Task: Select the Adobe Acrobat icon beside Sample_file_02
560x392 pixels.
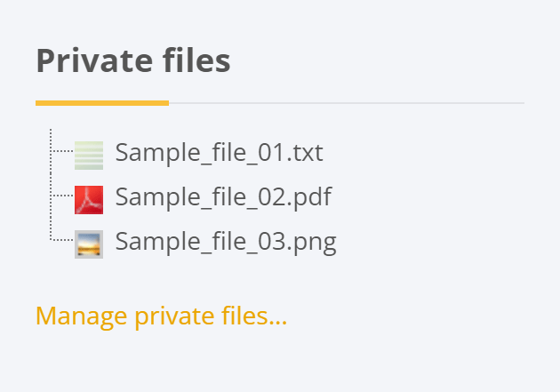Action: (89, 198)
